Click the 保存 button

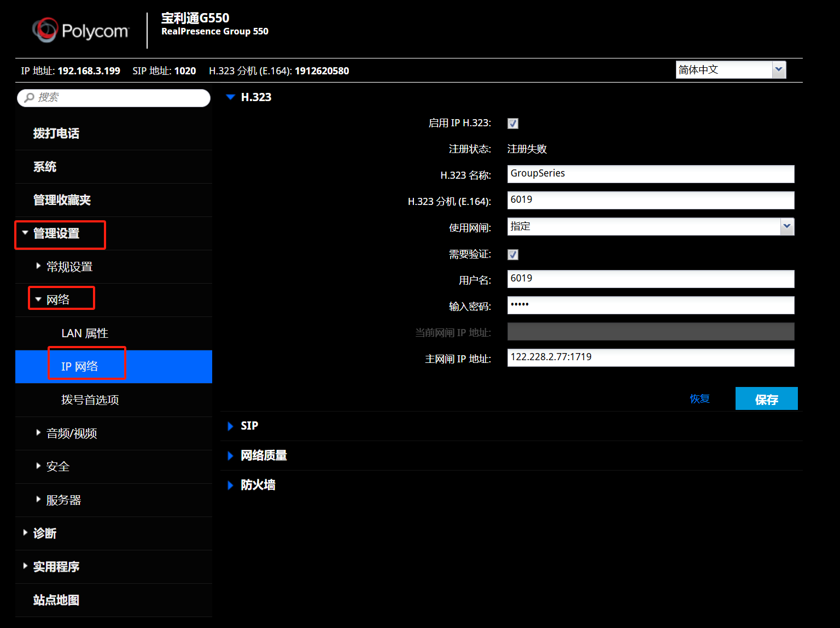(x=766, y=399)
